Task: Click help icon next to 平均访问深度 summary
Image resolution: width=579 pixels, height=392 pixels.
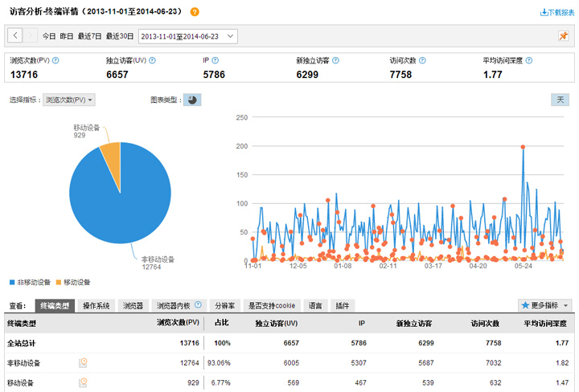Action: (528, 60)
